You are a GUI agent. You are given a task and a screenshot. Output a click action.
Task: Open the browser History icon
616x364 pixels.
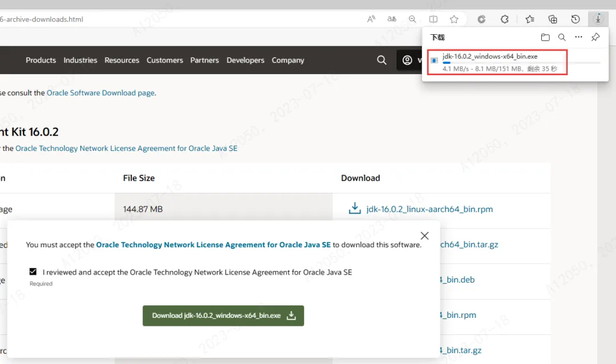pos(576,19)
